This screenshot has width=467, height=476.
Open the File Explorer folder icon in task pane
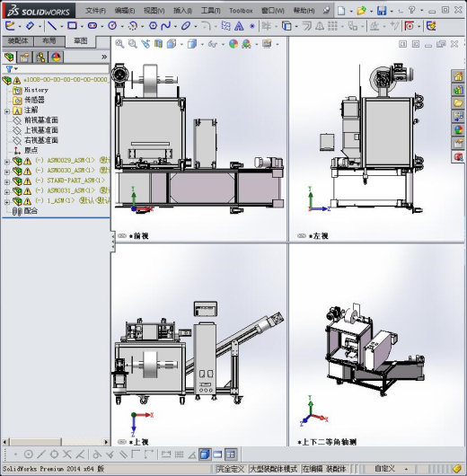[x=458, y=102]
